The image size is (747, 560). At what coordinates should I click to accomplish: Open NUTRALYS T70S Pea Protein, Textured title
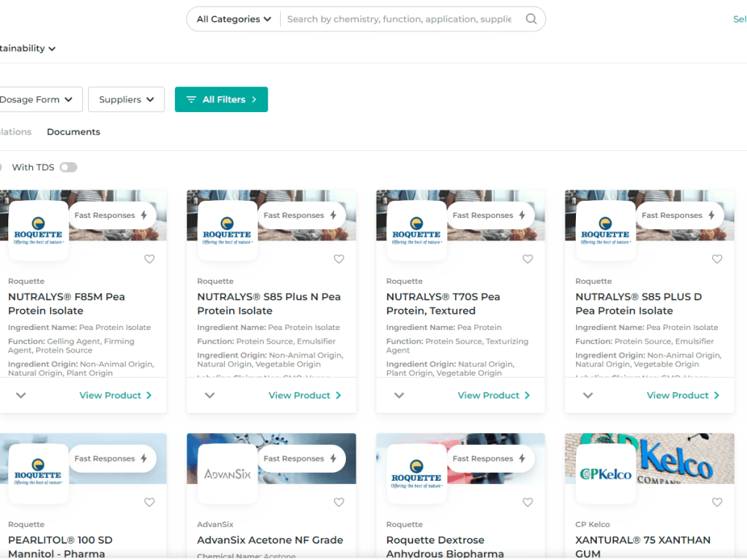tap(443, 304)
